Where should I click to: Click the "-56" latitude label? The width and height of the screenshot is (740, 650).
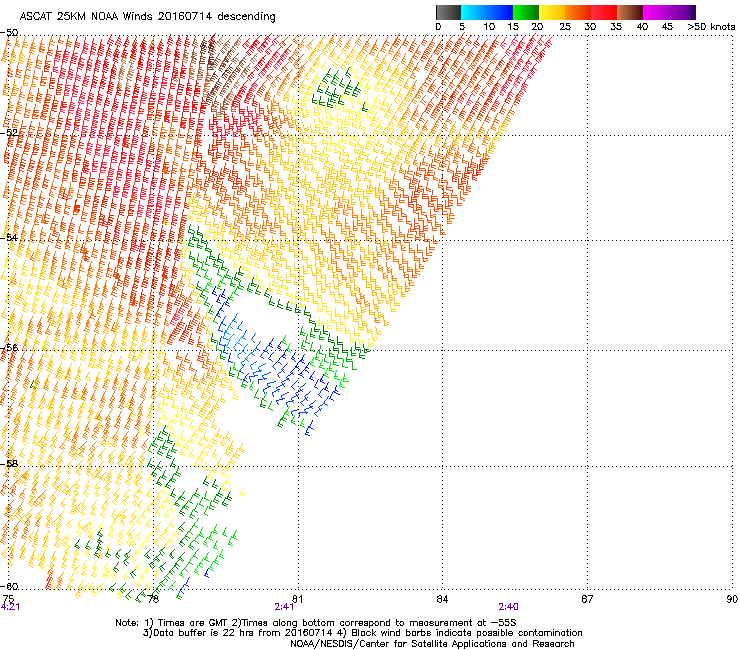coord(9,348)
